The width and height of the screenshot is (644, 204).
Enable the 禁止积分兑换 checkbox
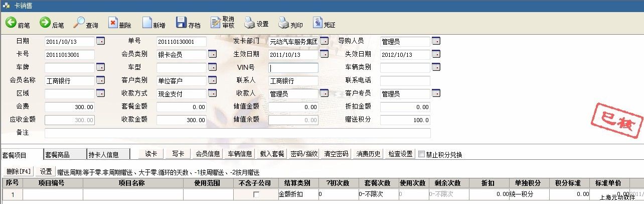421,154
